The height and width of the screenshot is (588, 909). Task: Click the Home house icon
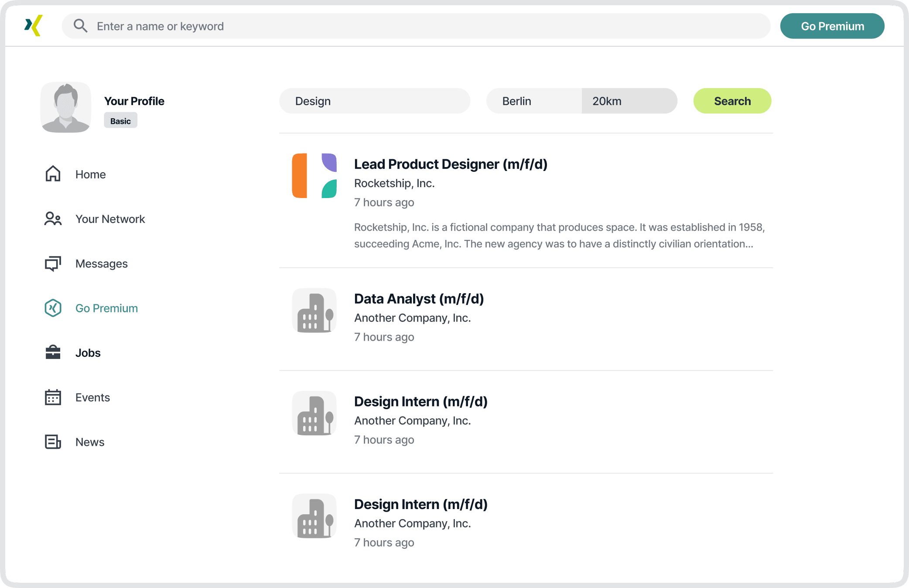point(53,174)
